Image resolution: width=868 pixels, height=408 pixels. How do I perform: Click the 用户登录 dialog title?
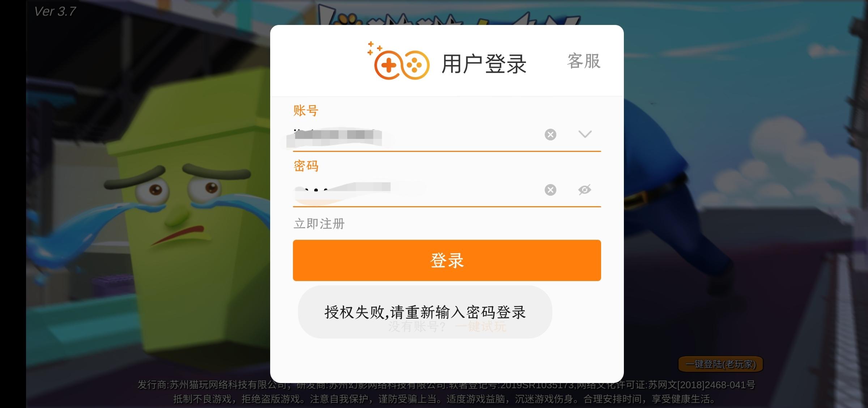(x=484, y=64)
